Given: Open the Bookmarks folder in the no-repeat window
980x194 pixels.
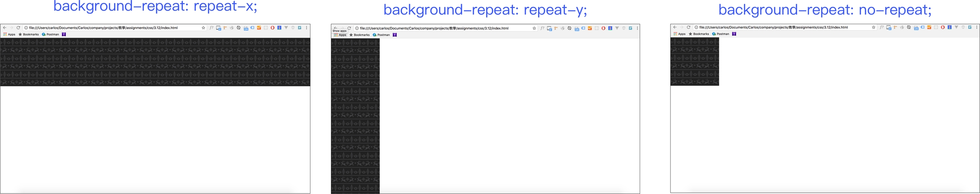Looking at the screenshot, I should point(699,34).
